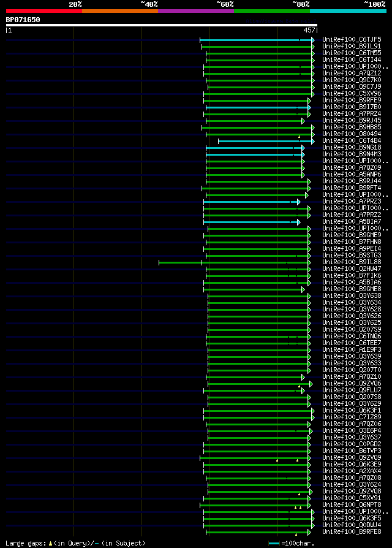Click the green ~80% legend segment
This screenshot has height=548, width=392.
[272, 11]
